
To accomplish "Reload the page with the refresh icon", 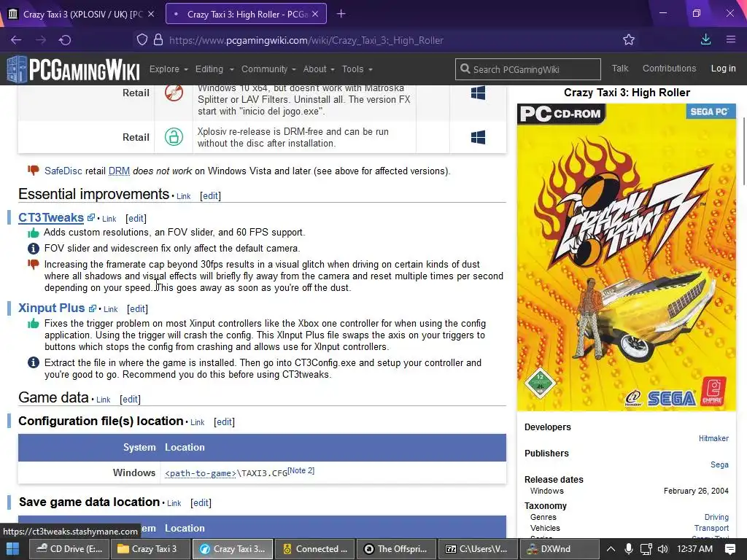I will tap(65, 40).
